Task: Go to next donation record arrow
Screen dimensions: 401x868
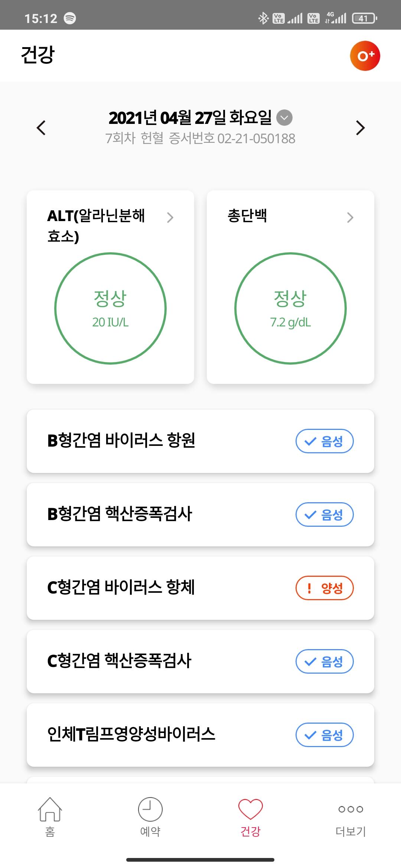Action: click(x=360, y=128)
